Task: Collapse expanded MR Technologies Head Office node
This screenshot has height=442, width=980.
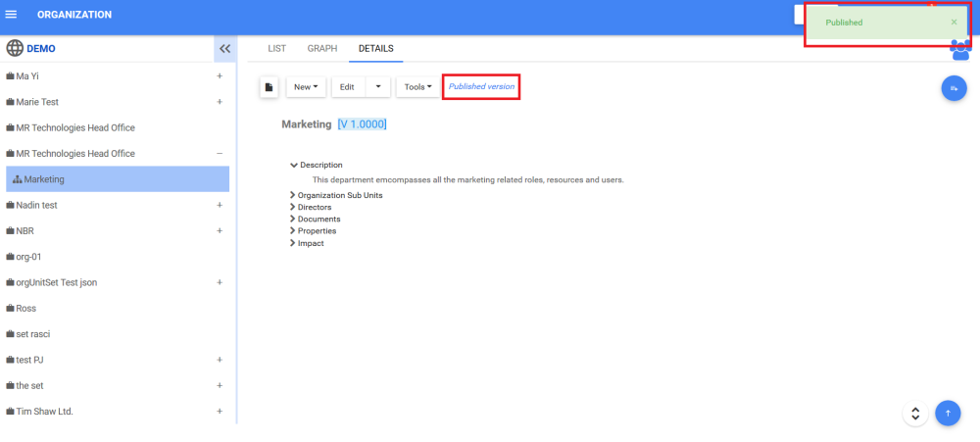Action: [x=220, y=154]
